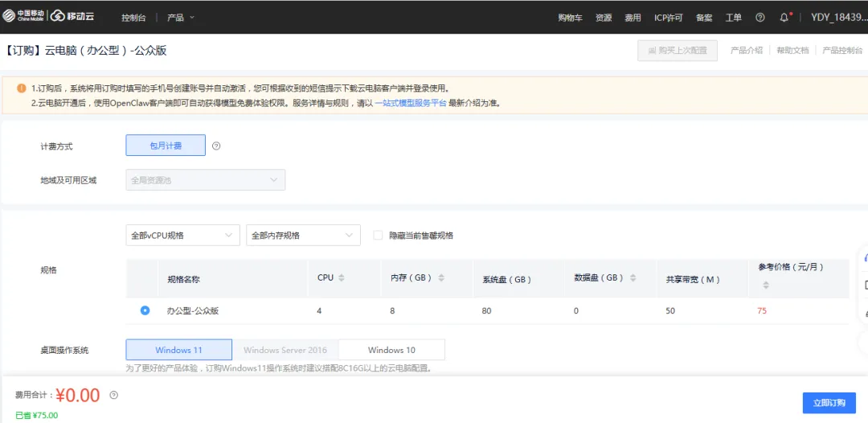This screenshot has height=423, width=868.
Task: Open the help question-mark icon in top bar
Action: [760, 17]
